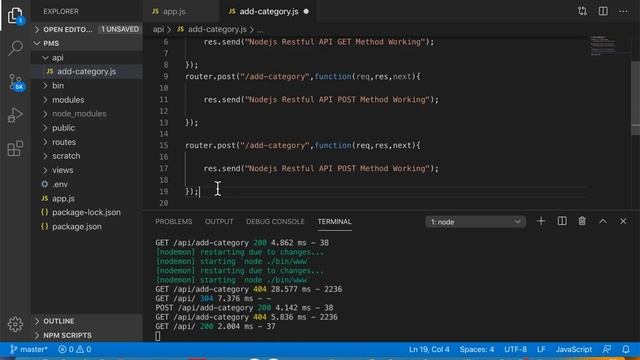The image size is (640, 360).
Task: Expand the routes folder
Action: pos(87,142)
